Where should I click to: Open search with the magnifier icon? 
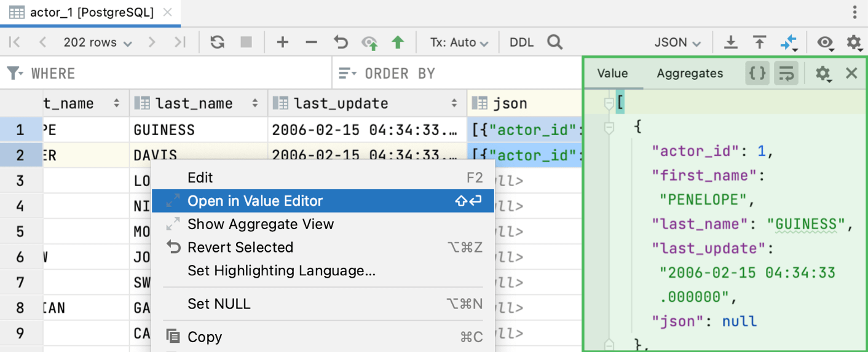(554, 42)
